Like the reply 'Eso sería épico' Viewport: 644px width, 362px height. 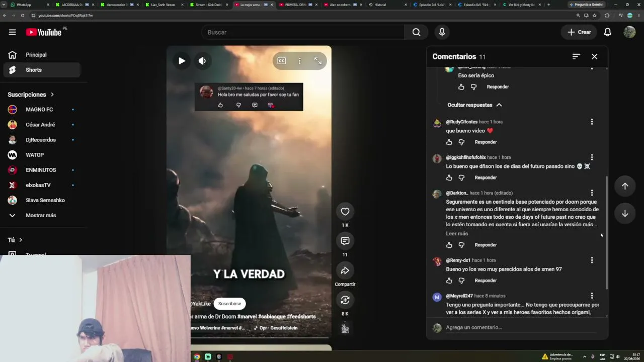coord(461,87)
